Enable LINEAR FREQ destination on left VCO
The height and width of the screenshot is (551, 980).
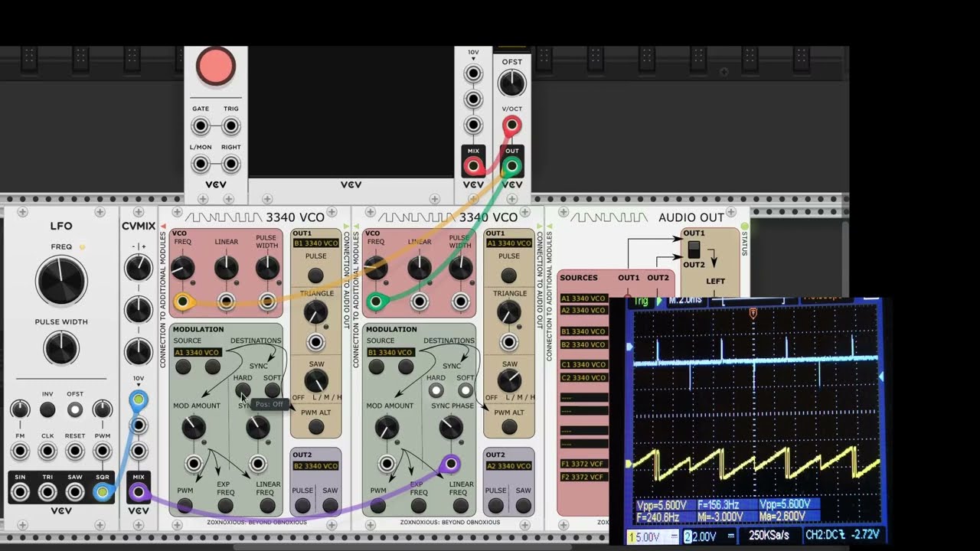pos(267,506)
